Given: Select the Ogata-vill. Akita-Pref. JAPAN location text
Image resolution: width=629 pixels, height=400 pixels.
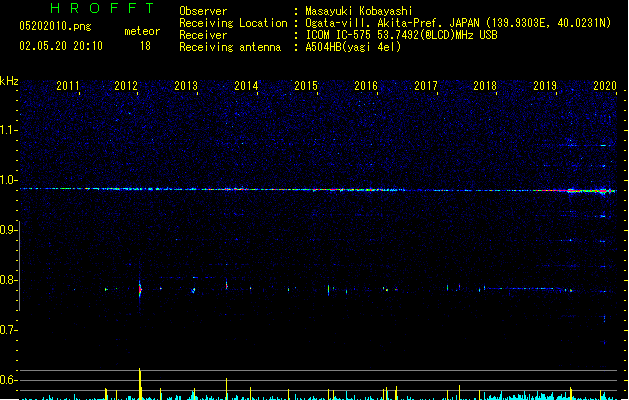Looking at the screenshot, I should click(x=458, y=23).
